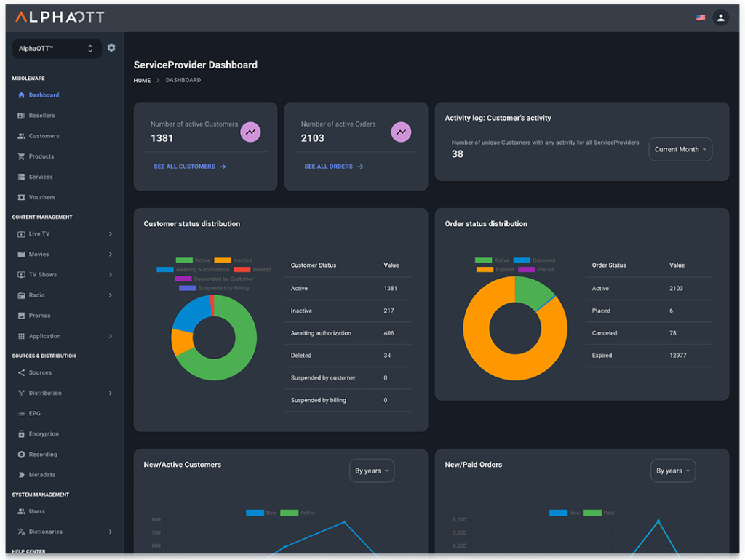Open the user profile avatar icon
The width and height of the screenshot is (745, 560).
point(720,17)
